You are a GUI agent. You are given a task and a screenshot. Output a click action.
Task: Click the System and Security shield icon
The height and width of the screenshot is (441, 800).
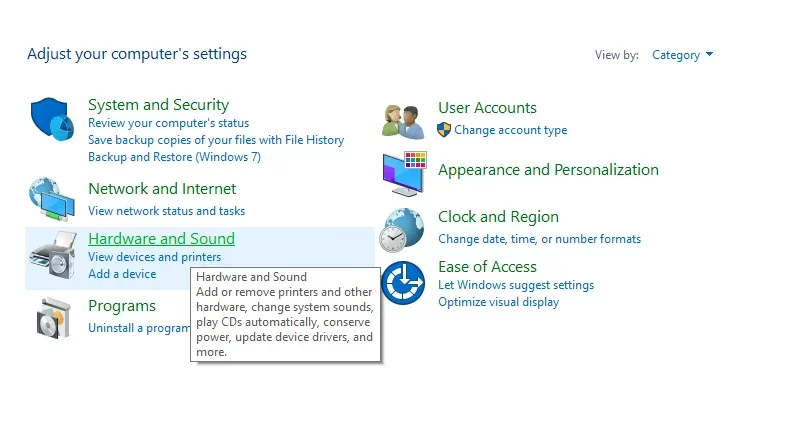(x=52, y=119)
